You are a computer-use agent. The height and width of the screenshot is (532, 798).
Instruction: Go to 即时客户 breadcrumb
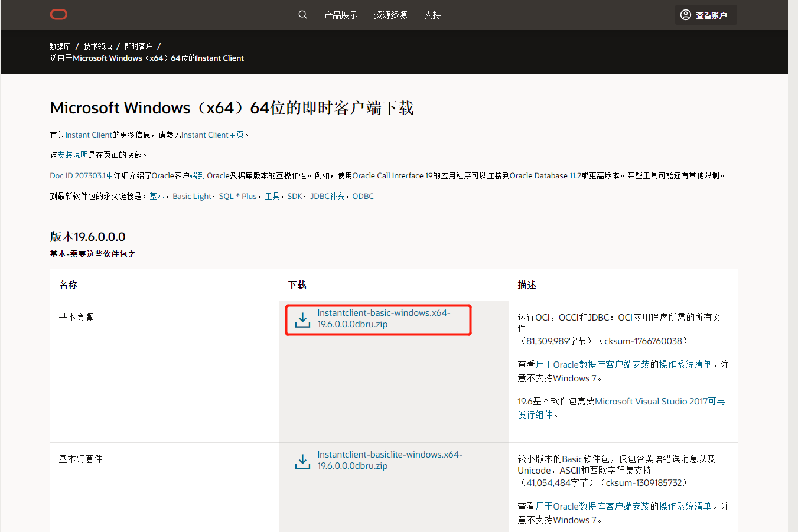[x=138, y=46]
